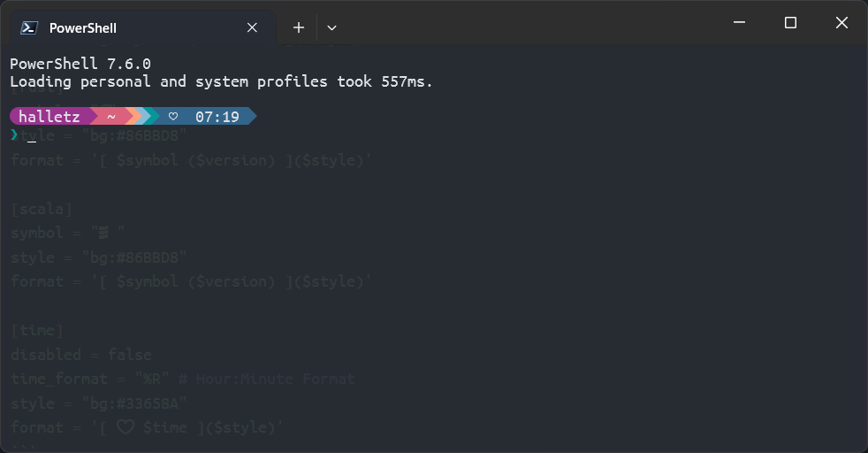
Task: Click the "PowerShell 7.6.0" version line
Action: [80, 64]
